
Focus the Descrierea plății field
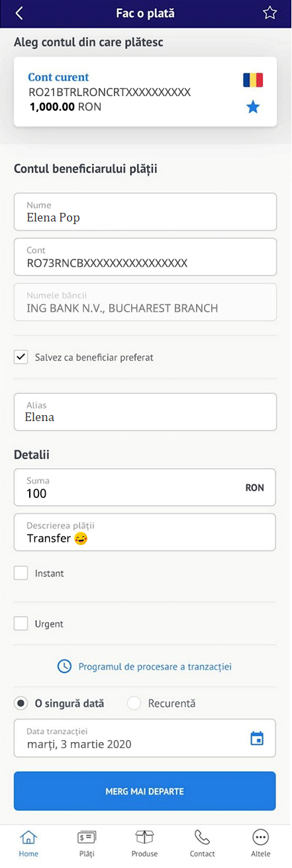pos(145,532)
